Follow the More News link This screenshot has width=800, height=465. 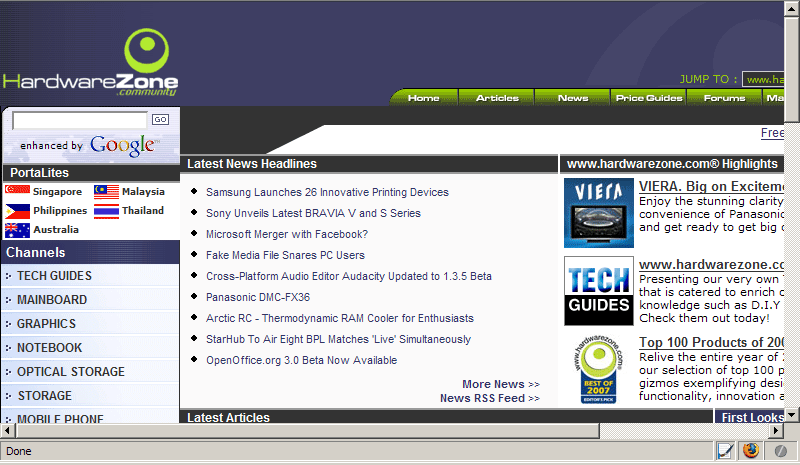501,384
